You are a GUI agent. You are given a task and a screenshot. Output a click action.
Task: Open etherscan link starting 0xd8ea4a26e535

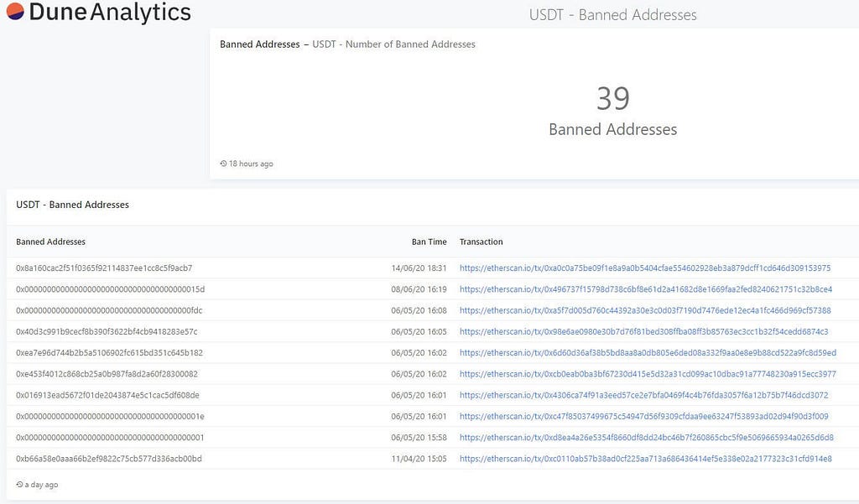[x=647, y=437]
